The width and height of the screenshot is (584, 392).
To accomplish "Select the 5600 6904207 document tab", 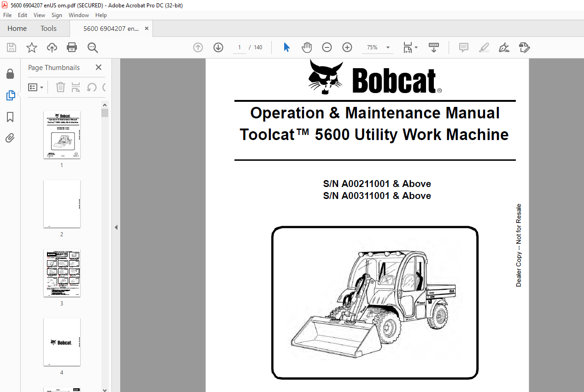I will click(111, 29).
